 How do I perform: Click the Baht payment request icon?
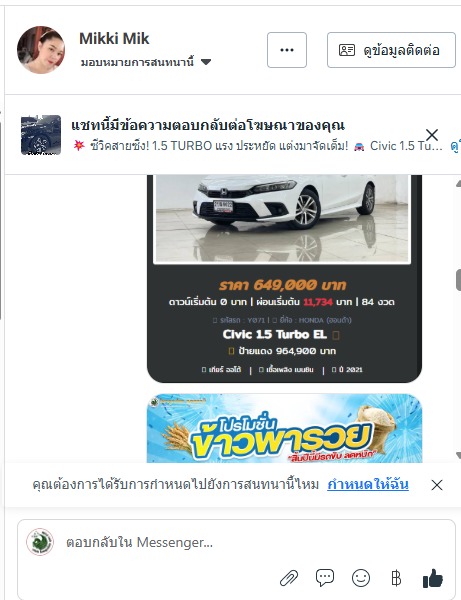396,578
